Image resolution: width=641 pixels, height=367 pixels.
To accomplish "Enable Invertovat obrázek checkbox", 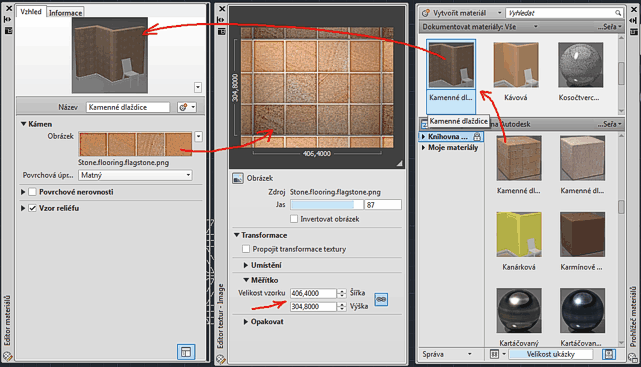I will tap(294, 219).
